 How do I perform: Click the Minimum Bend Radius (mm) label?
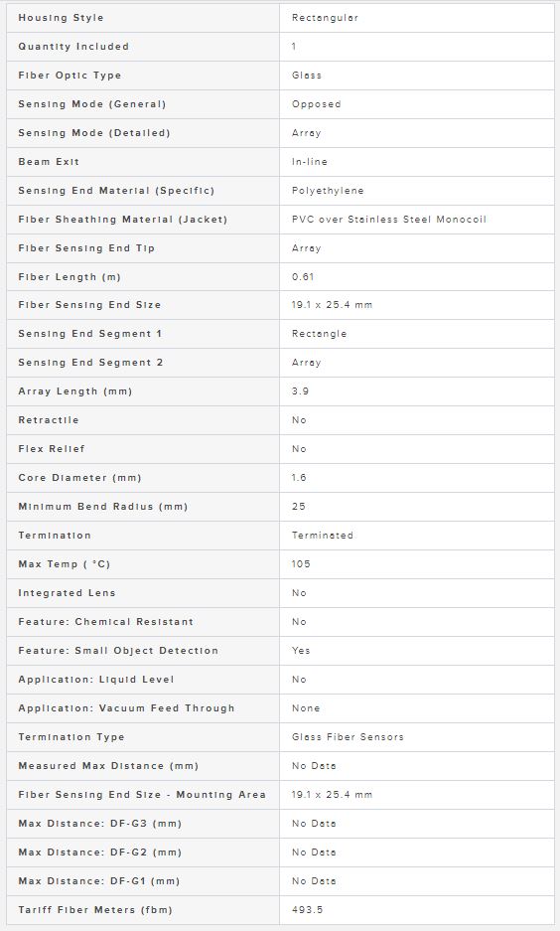click(102, 507)
